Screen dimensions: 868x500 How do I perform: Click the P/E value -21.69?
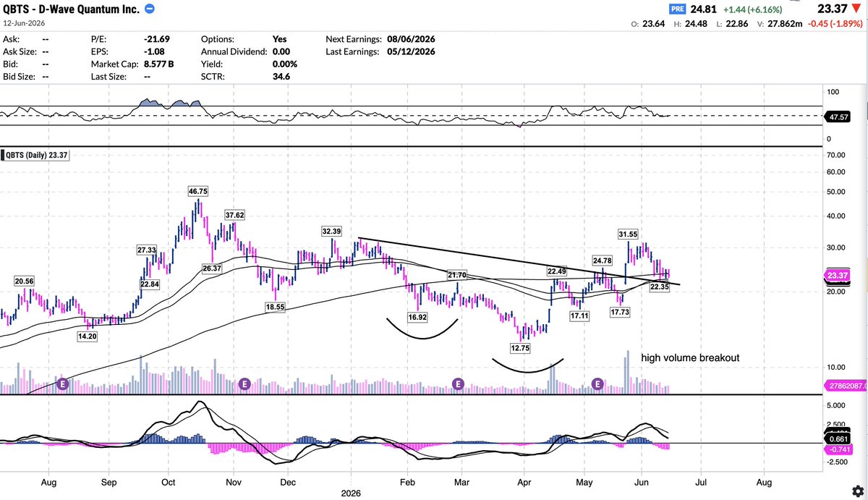coord(157,40)
